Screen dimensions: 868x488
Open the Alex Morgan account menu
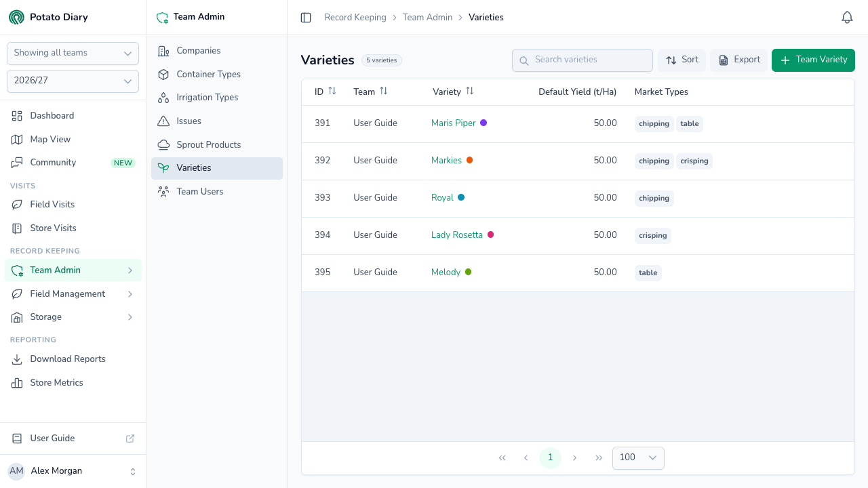click(73, 471)
